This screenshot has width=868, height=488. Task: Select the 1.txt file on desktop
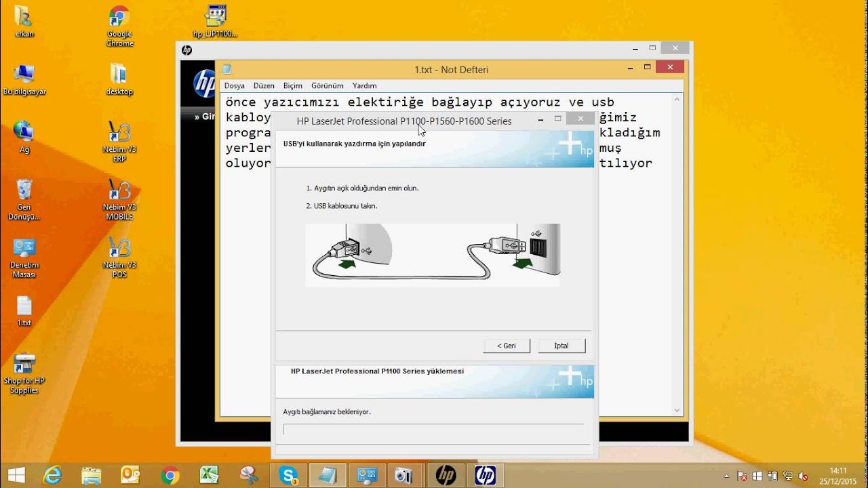tap(24, 312)
